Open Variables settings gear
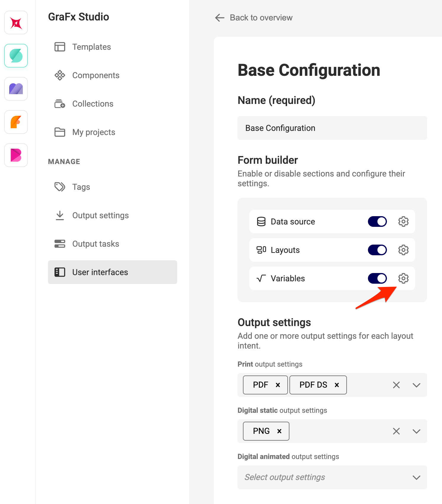The width and height of the screenshot is (442, 504). (403, 278)
